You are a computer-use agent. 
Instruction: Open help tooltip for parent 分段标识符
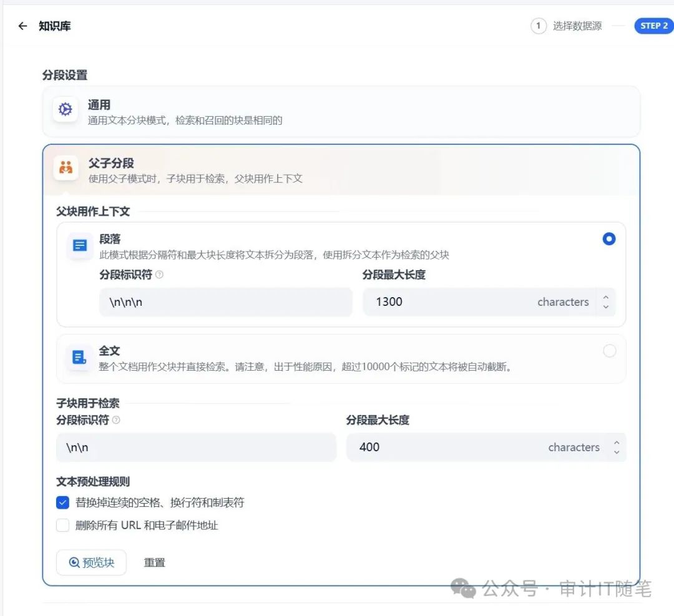[x=159, y=275]
